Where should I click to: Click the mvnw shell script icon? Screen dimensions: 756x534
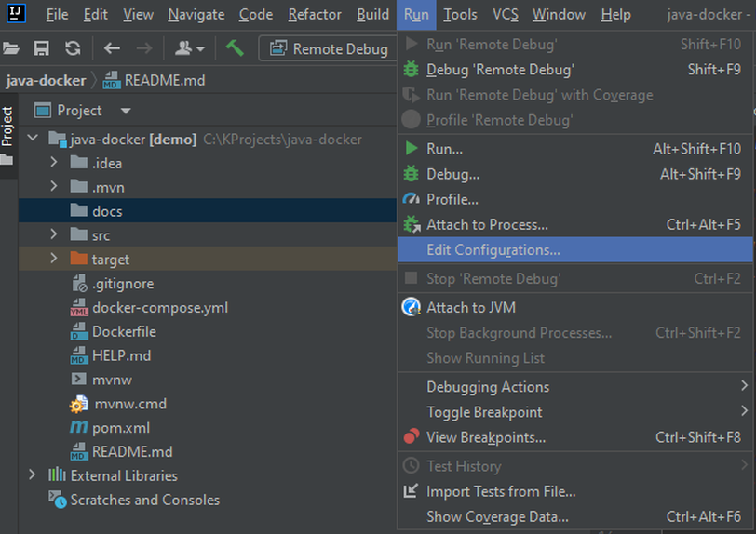coord(78,380)
